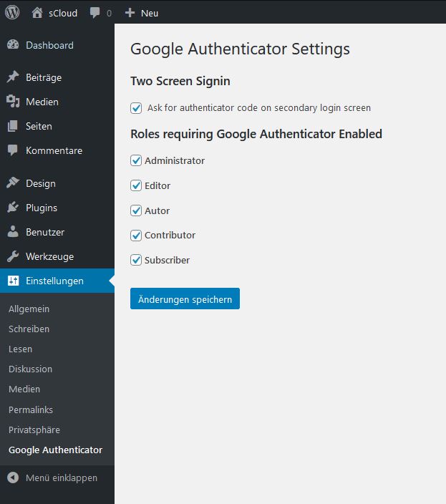Collapse menu with Menü einklappen arrow
The height and width of the screenshot is (504, 446).
point(13,478)
